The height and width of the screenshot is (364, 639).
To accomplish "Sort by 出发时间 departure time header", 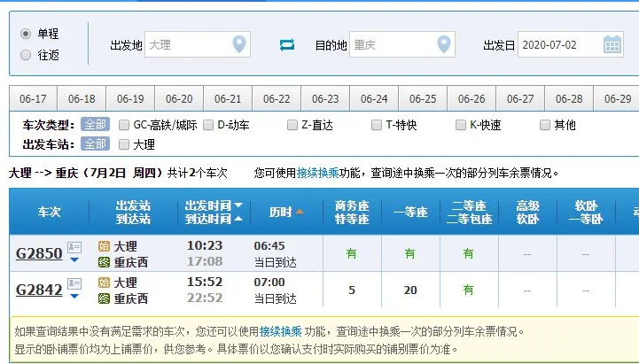I will point(214,205).
